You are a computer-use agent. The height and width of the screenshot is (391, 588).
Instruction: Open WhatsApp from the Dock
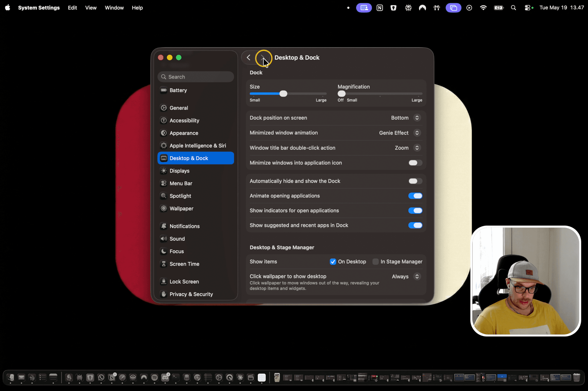pos(101,377)
